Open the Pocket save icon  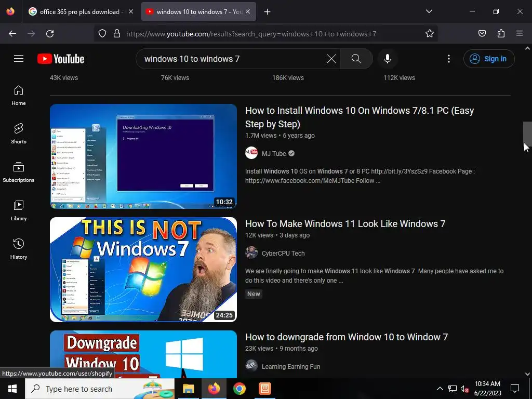click(x=482, y=34)
